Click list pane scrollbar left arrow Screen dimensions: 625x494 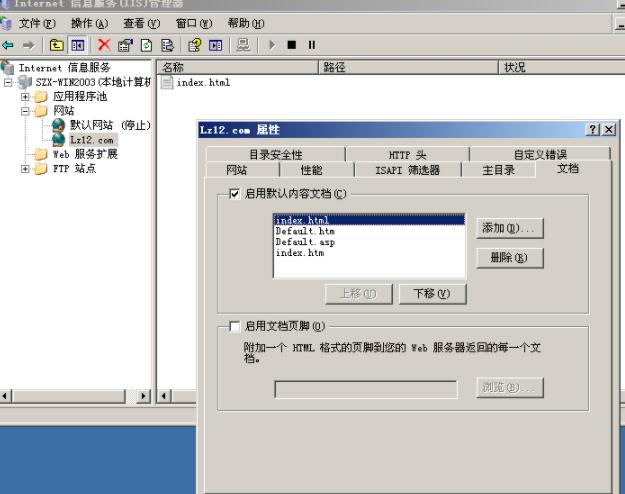[164, 396]
